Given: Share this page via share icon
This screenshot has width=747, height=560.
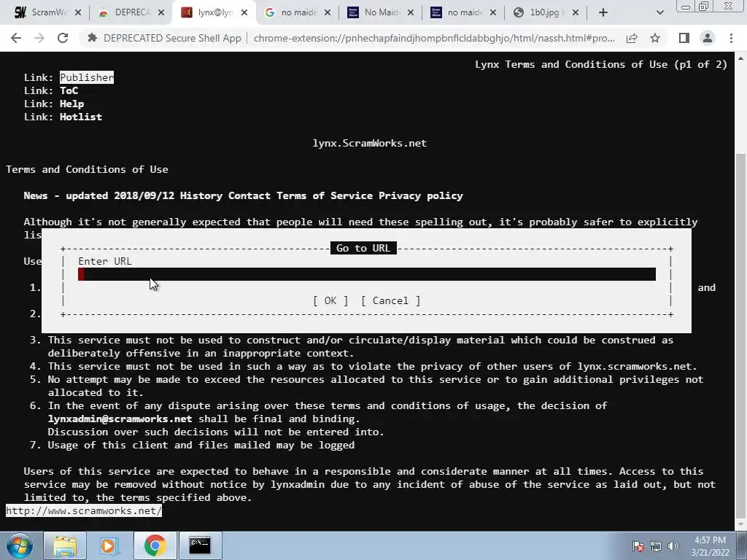Looking at the screenshot, I should point(632,38).
